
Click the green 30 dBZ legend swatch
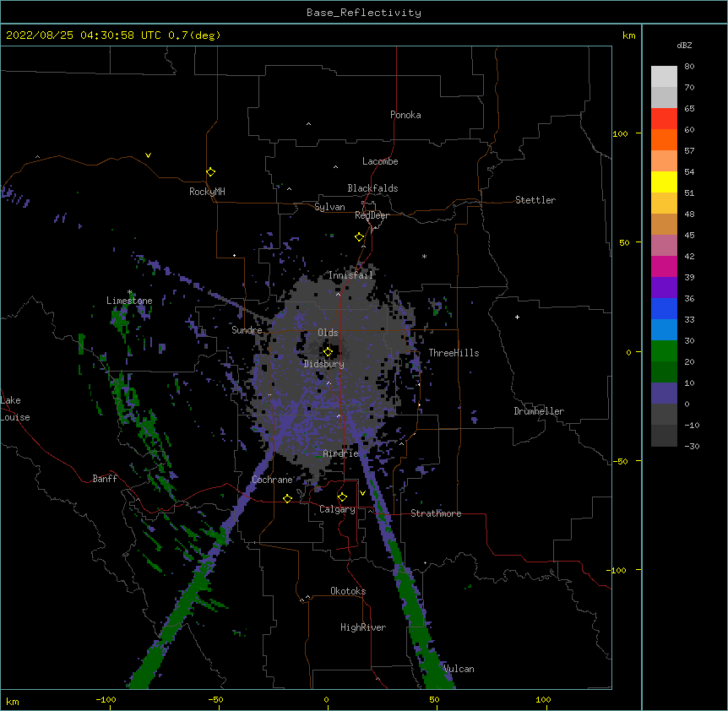(664, 351)
